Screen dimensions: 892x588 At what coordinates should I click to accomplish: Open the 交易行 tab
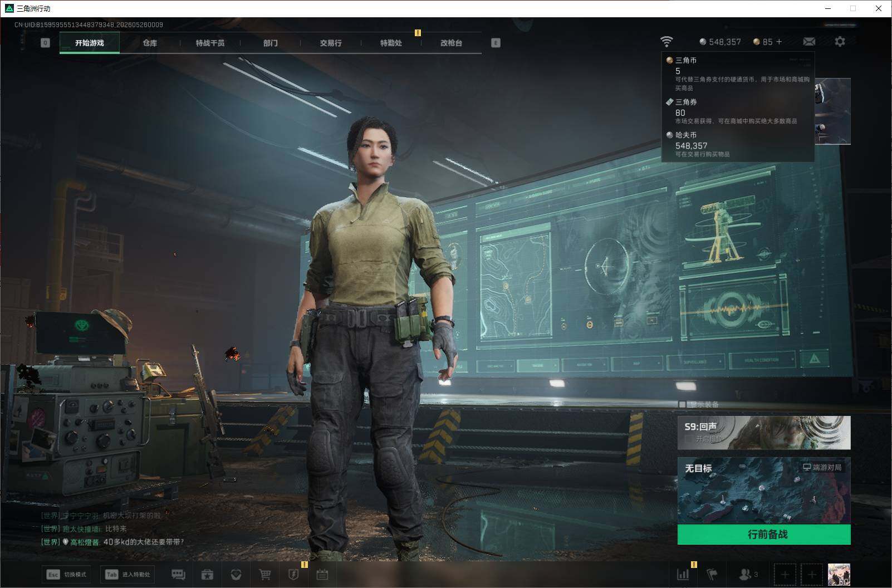331,43
